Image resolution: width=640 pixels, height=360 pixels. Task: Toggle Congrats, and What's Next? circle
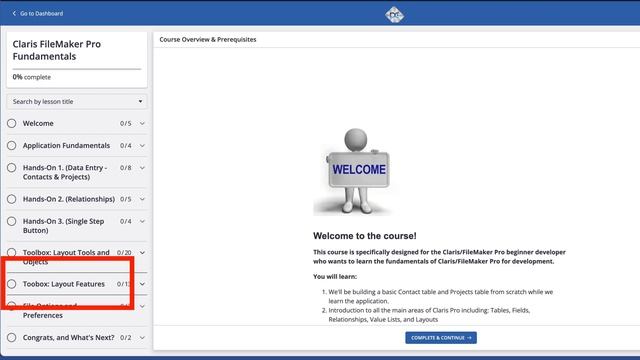click(11, 338)
